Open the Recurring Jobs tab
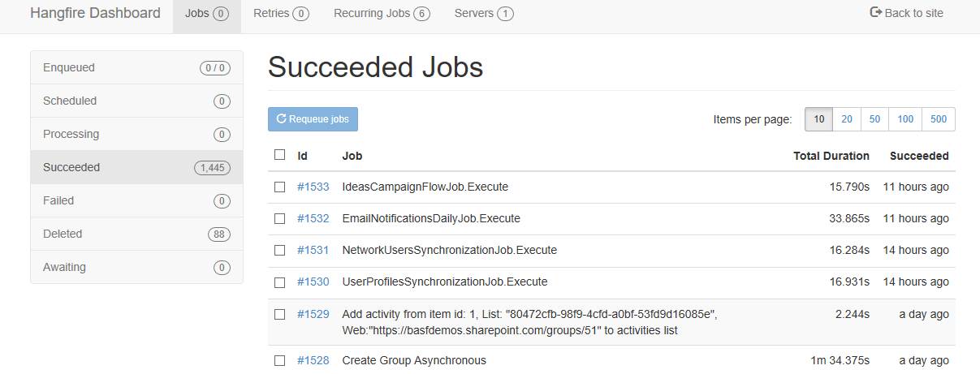Image resolution: width=980 pixels, height=374 pixels. pos(382,14)
